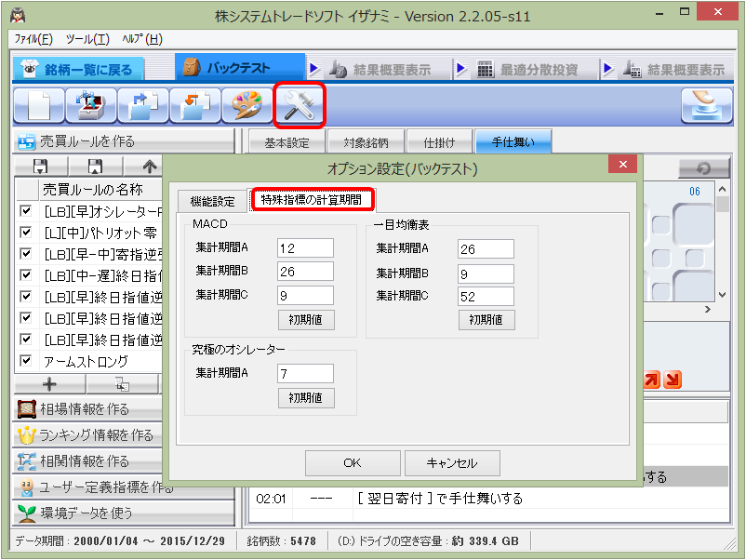Click the scrollbar up arrow in right panel

(x=722, y=190)
